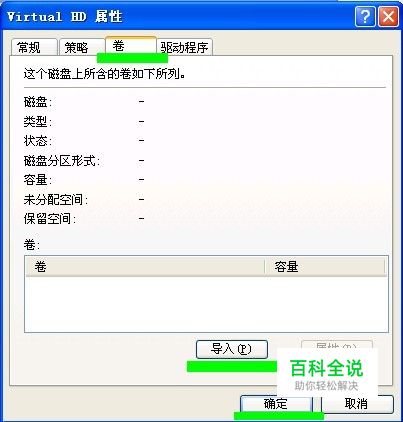This screenshot has height=422, width=403.
Task: Click inside the empty volume list
Action: [206, 304]
